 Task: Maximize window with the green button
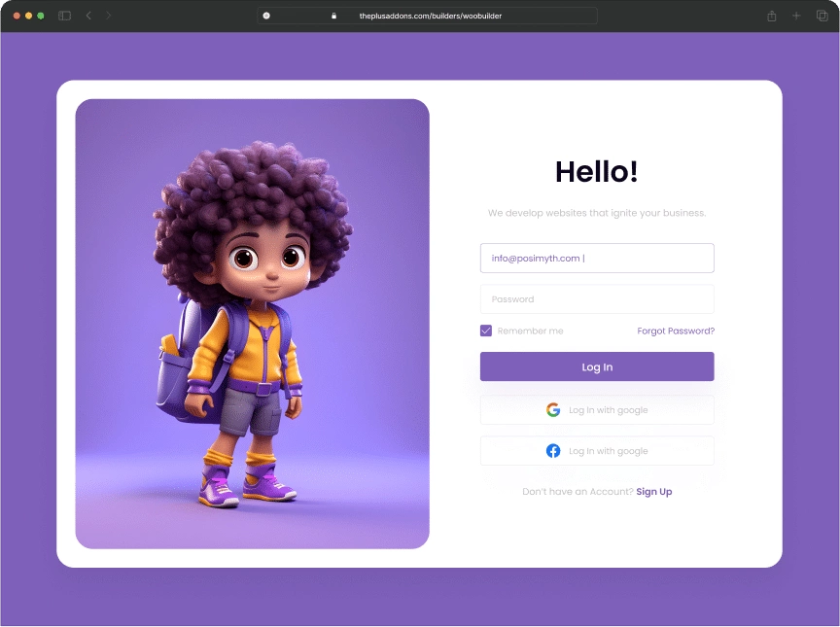click(40, 17)
